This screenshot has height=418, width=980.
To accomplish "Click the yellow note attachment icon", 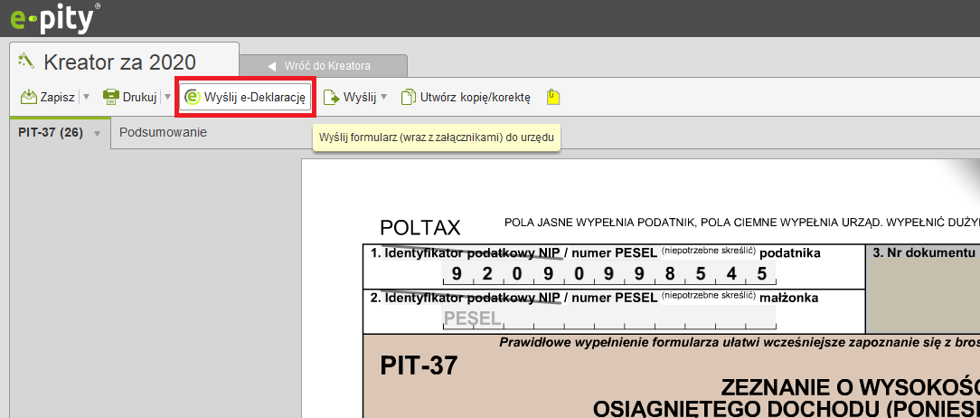I will pyautogui.click(x=553, y=97).
